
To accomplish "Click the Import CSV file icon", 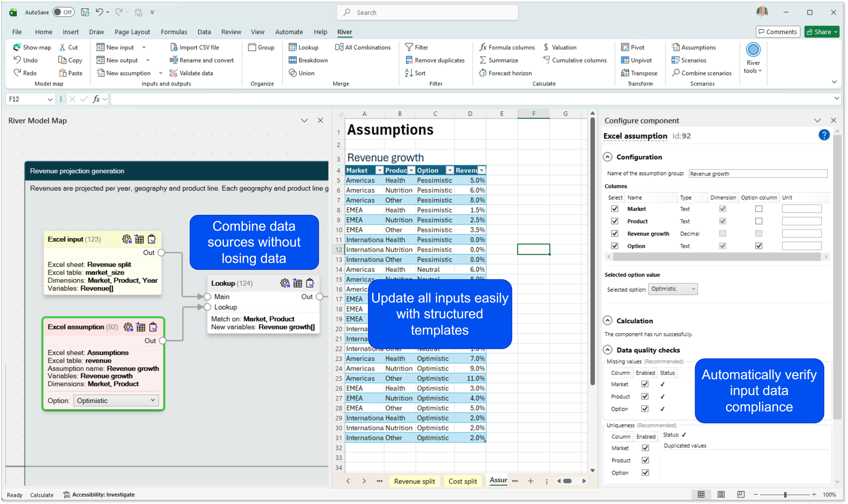I will tap(174, 47).
